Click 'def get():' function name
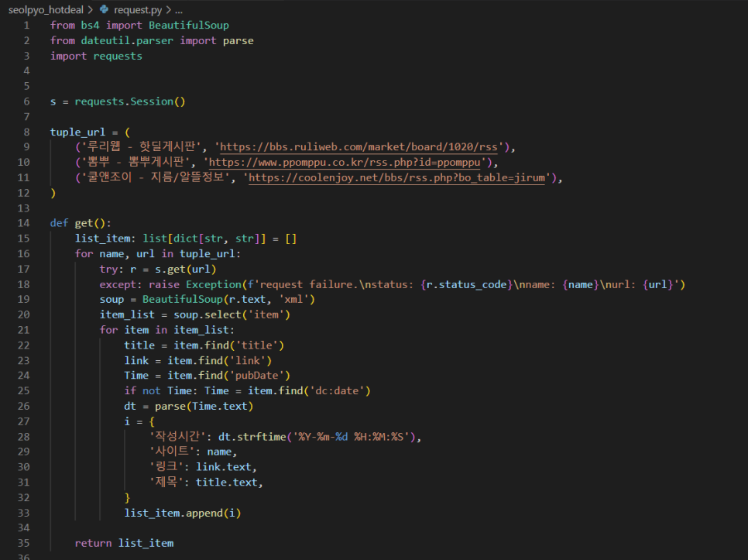Screen dimensions: 748x560 point(84,223)
